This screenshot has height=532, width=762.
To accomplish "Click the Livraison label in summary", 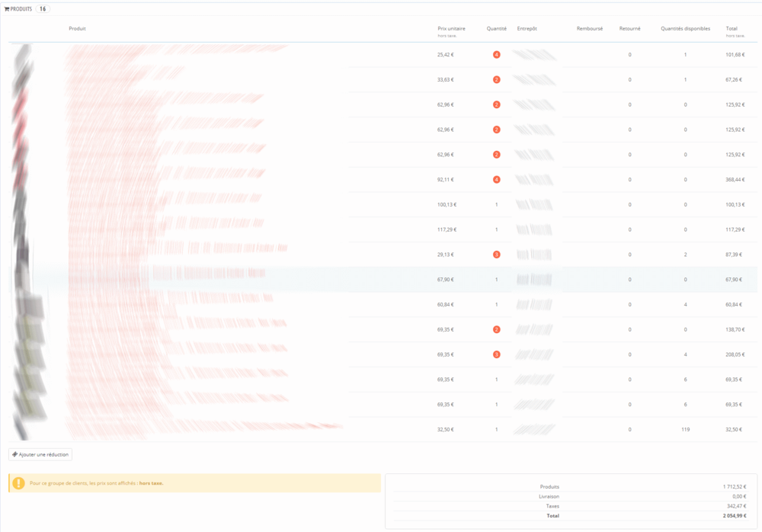I will (549, 496).
